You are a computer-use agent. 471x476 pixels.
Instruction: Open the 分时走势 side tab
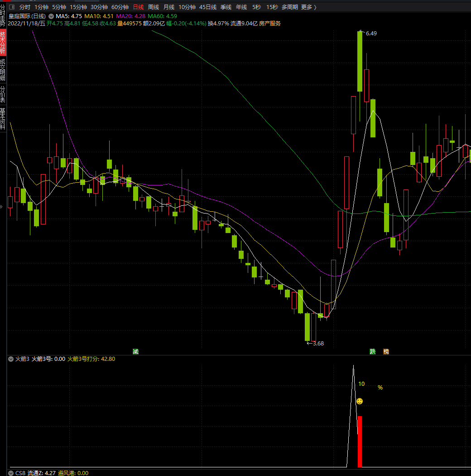point(3,15)
